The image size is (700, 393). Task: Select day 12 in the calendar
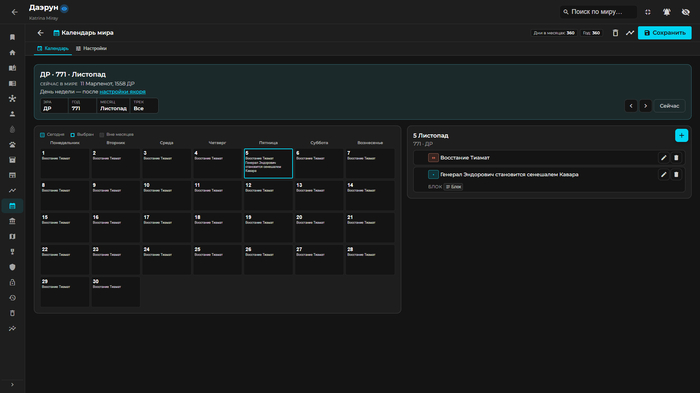pyautogui.click(x=268, y=196)
